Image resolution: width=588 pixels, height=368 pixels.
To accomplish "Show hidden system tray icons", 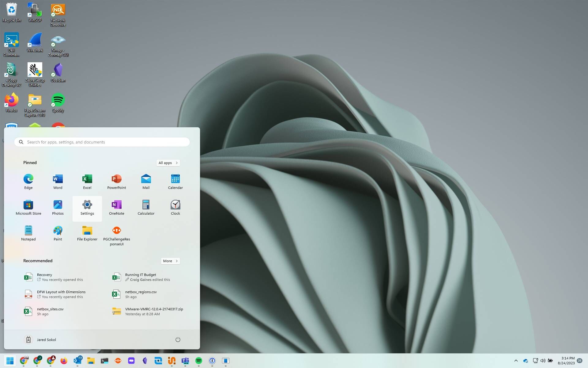I will click(x=516, y=361).
